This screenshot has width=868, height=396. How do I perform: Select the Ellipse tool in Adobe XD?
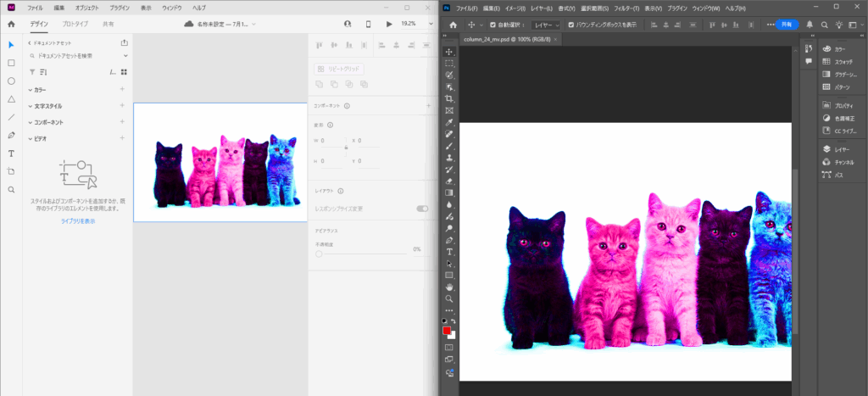click(x=11, y=81)
